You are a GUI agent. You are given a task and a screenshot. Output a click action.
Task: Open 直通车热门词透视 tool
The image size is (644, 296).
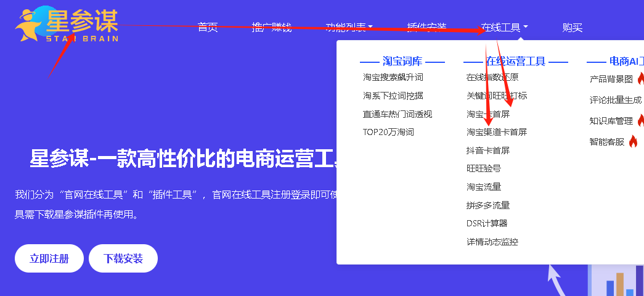pyautogui.click(x=397, y=114)
